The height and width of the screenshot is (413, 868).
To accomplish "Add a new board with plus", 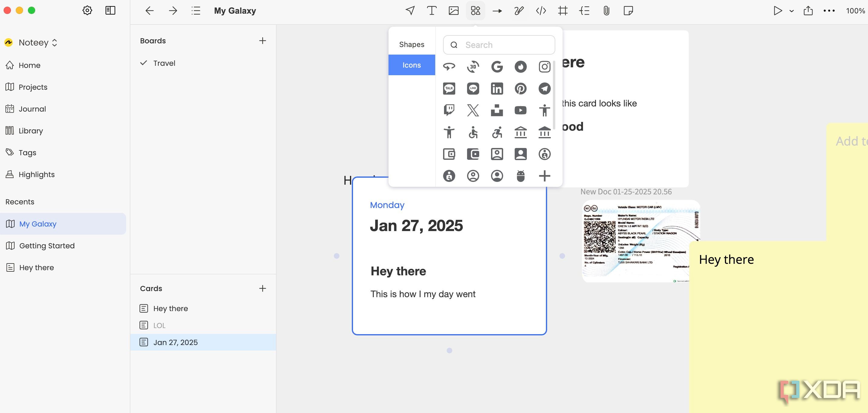I will (262, 41).
